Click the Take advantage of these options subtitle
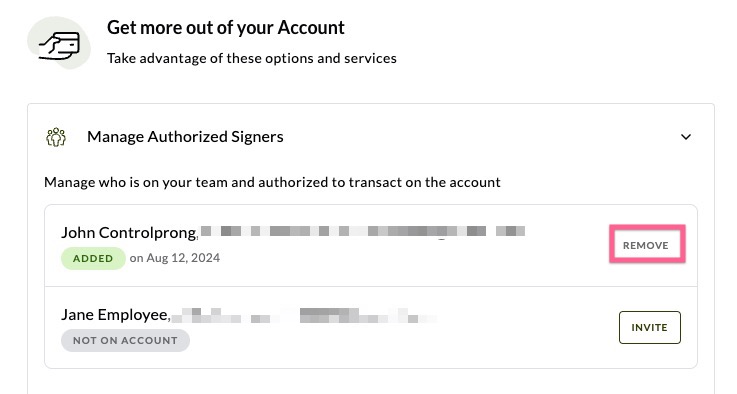The width and height of the screenshot is (737, 394). click(x=252, y=58)
